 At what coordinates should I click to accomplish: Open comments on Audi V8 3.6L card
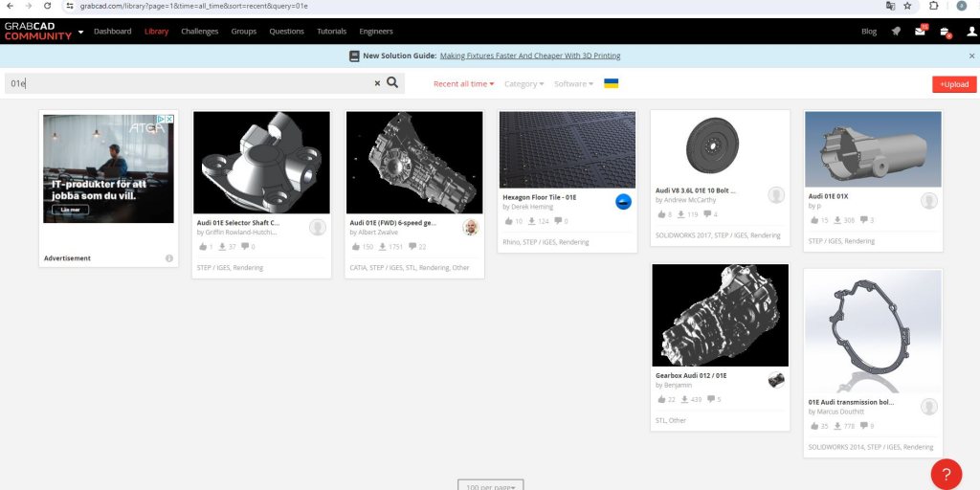[x=707, y=214]
